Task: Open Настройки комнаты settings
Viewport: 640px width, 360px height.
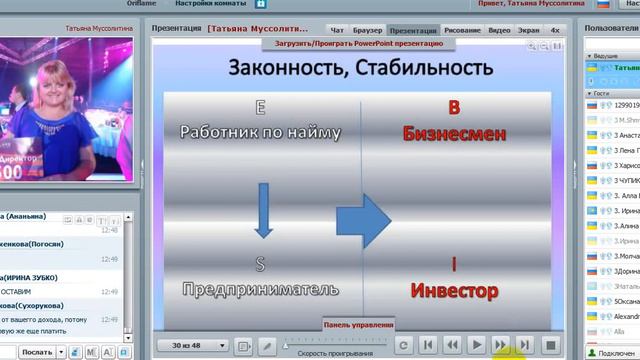Action: [211, 3]
